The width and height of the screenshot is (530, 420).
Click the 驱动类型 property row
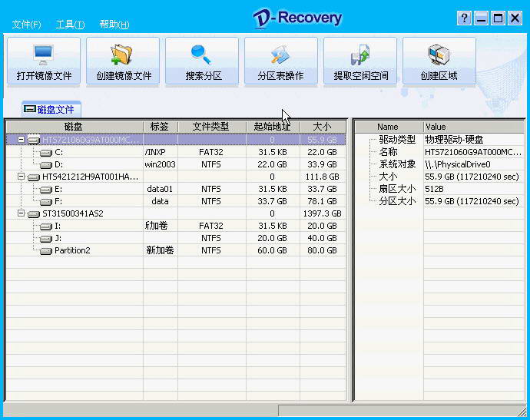point(397,140)
